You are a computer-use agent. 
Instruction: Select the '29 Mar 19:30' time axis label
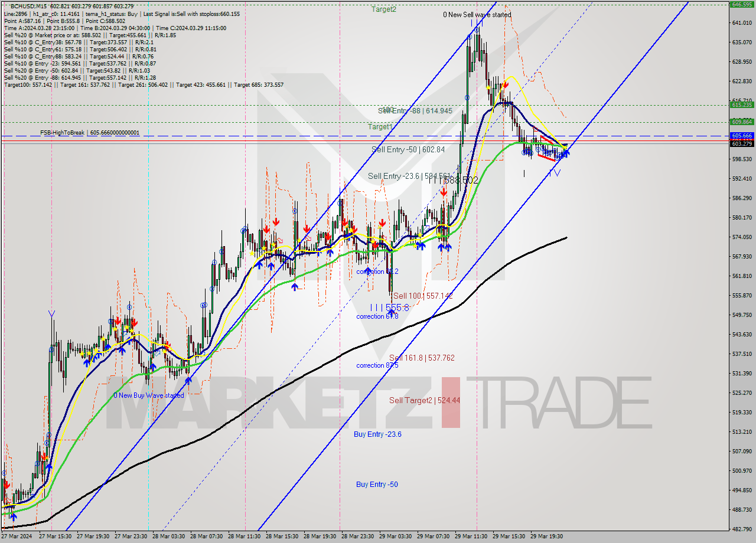click(x=546, y=537)
